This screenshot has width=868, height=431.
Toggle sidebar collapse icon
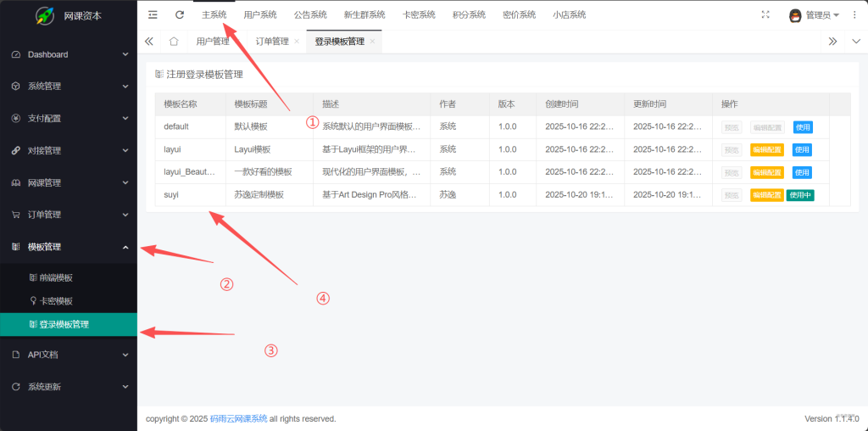coord(153,15)
